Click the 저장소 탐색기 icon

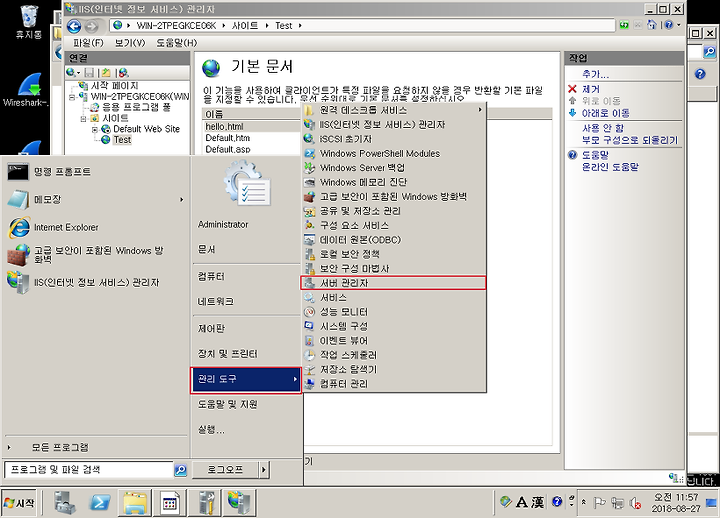(x=309, y=369)
